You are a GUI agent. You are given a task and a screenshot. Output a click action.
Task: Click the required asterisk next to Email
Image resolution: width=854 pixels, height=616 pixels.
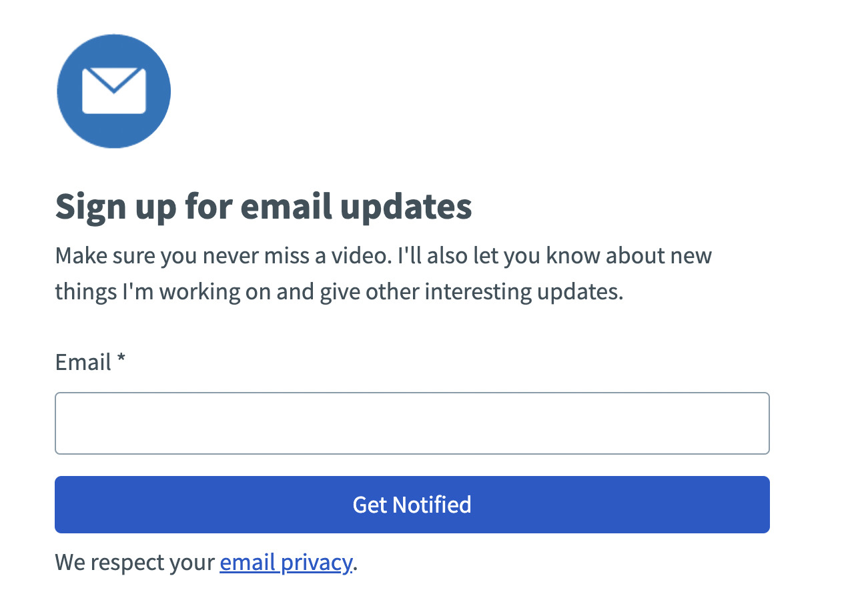pos(121,361)
